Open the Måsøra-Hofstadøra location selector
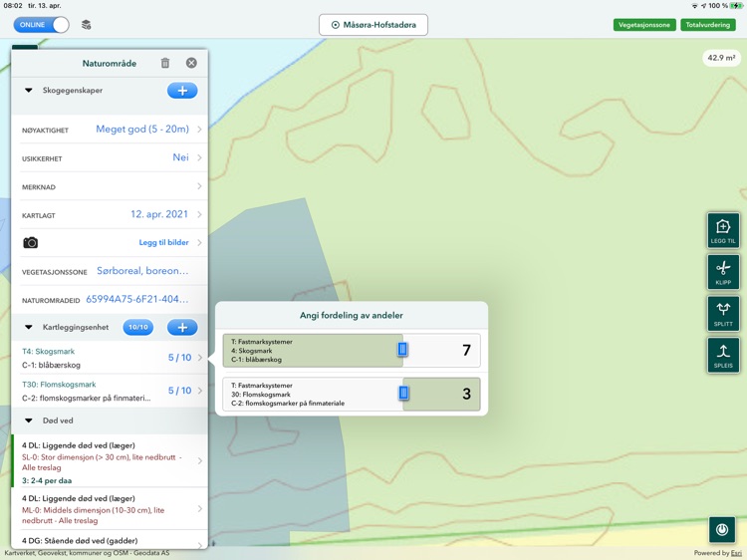The image size is (747, 560). coord(373,25)
